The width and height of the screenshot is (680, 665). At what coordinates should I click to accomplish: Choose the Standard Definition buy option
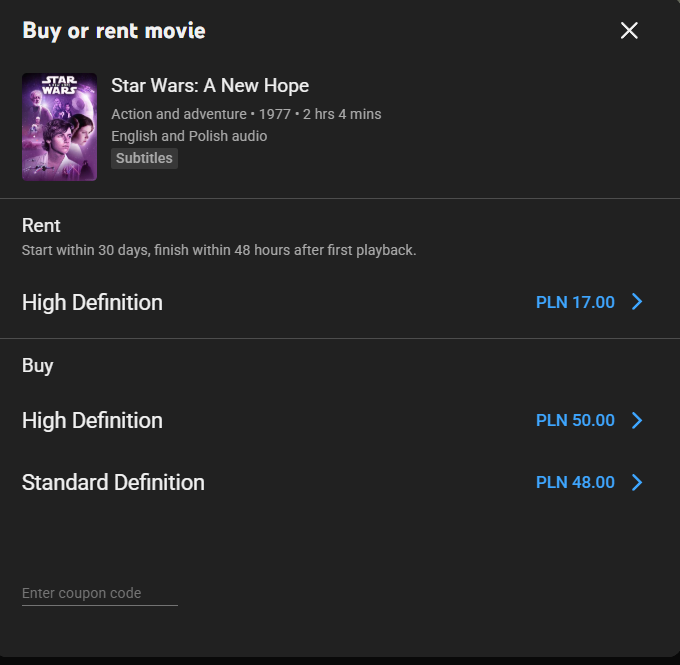pos(113,482)
